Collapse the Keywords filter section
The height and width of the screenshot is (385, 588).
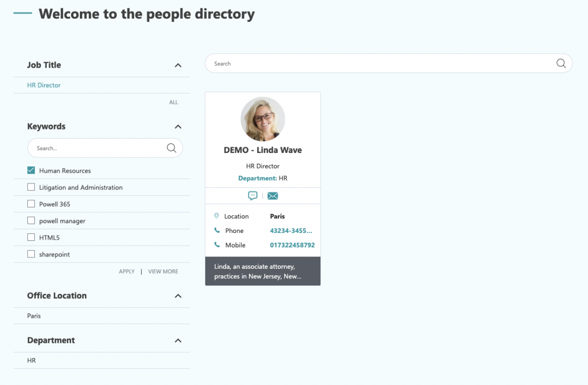(178, 127)
